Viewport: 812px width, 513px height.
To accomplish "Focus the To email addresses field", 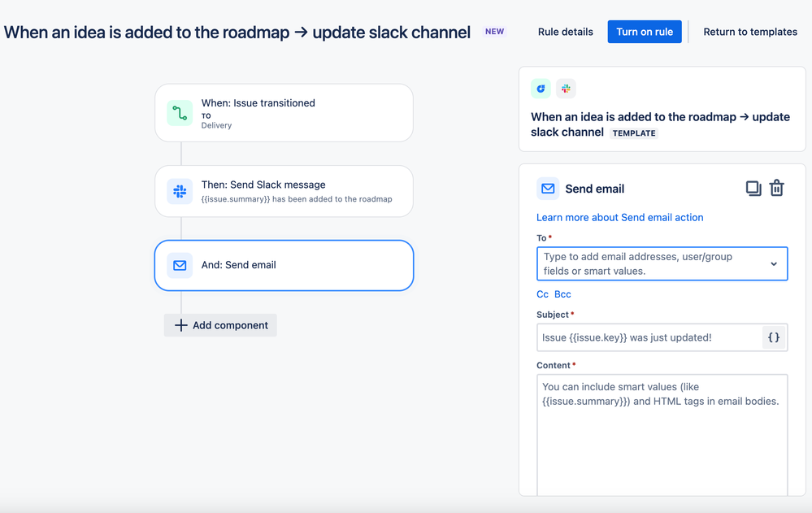I will click(x=662, y=263).
